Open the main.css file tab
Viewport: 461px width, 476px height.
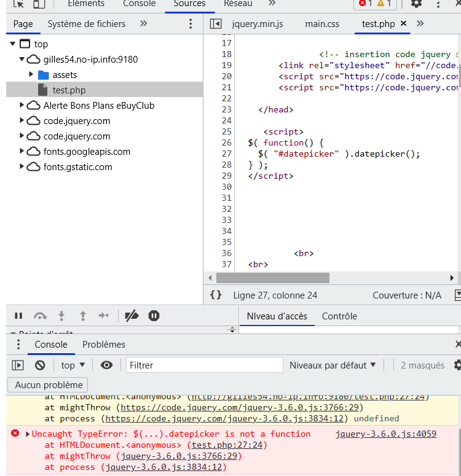(322, 24)
